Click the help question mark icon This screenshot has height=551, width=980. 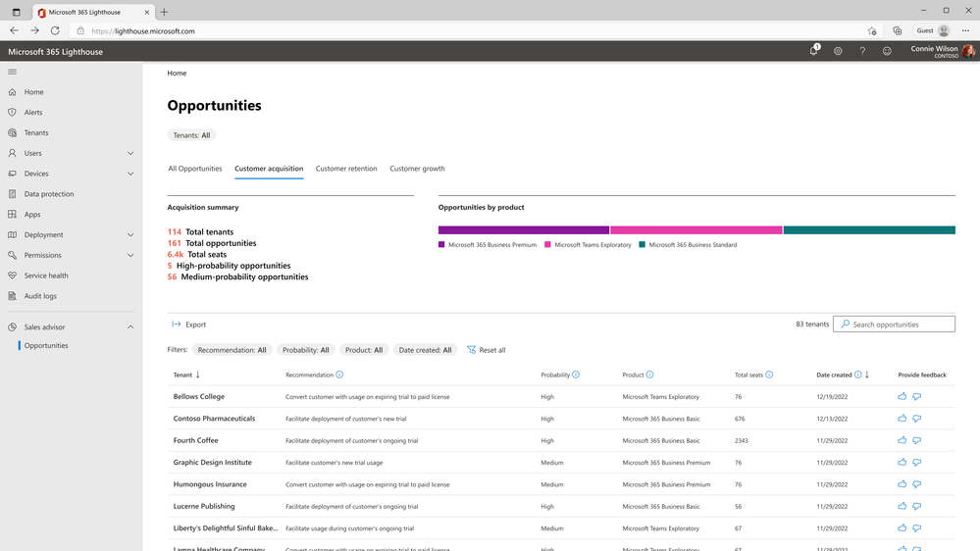point(862,51)
